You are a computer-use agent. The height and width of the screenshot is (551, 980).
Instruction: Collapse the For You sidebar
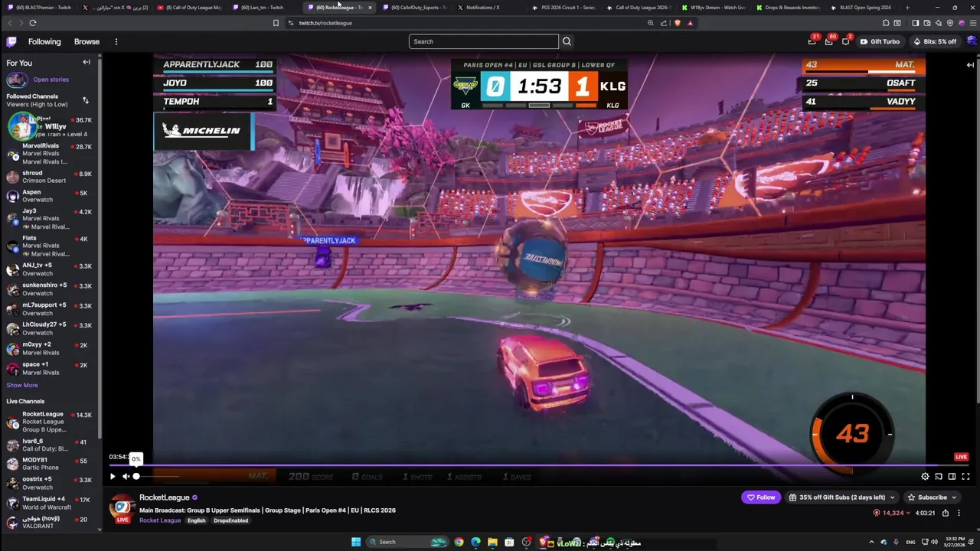[x=87, y=63]
